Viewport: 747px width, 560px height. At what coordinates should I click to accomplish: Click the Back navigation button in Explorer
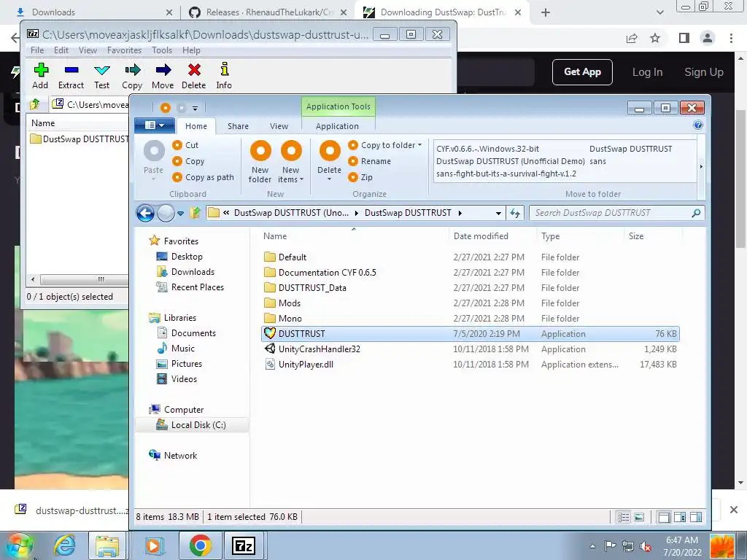[145, 213]
